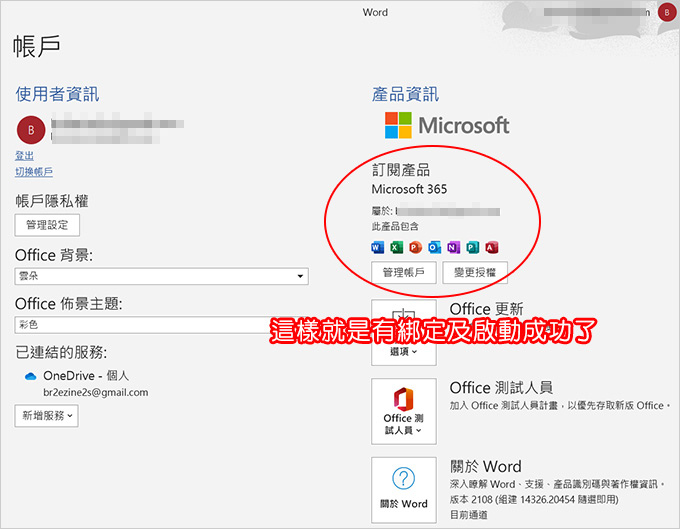Screen dimensions: 680x529
Task: Click the Publisher app icon under included products
Action: (x=473, y=247)
